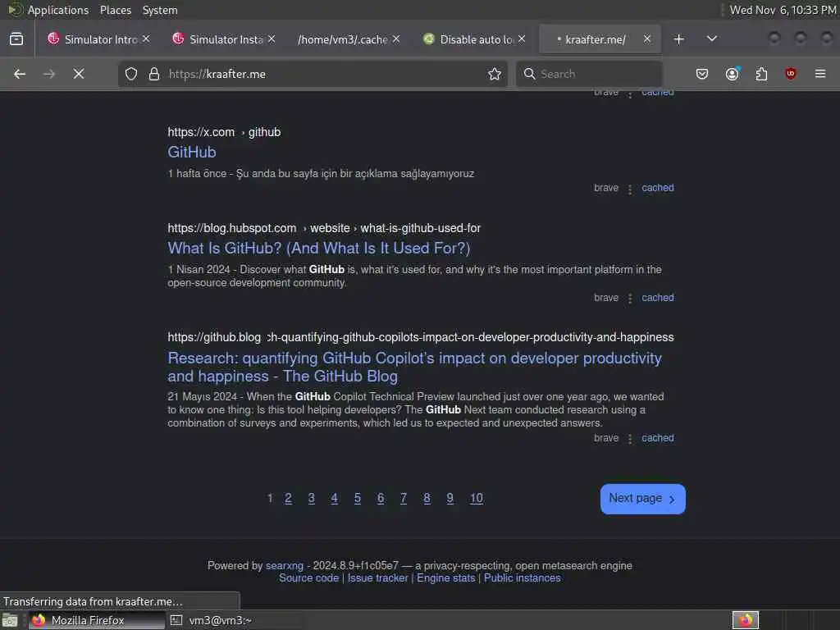This screenshot has width=840, height=630.
Task: Open cached link for github.blog result
Action: coord(657,438)
